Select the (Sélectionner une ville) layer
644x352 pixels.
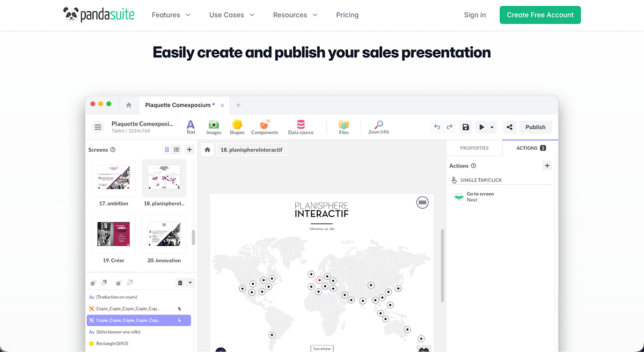point(139,332)
